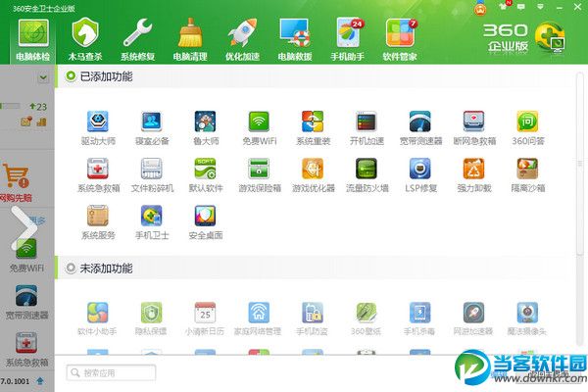Add 软件小助手 function
This screenshot has width=588, height=392.
[x=97, y=318]
